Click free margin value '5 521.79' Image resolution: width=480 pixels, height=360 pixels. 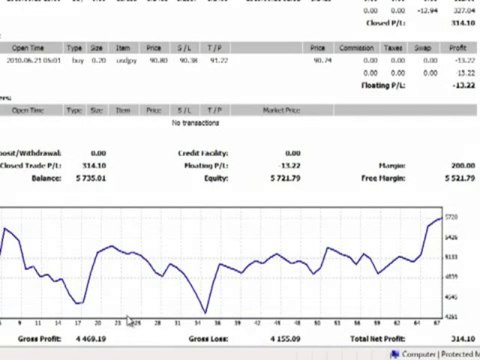point(460,178)
